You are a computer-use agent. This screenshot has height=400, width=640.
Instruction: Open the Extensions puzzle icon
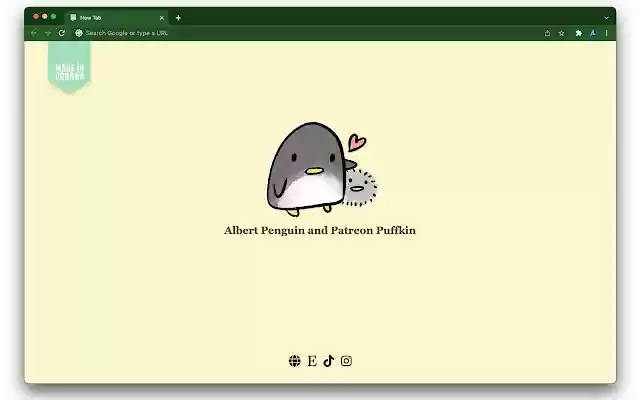pos(578,33)
